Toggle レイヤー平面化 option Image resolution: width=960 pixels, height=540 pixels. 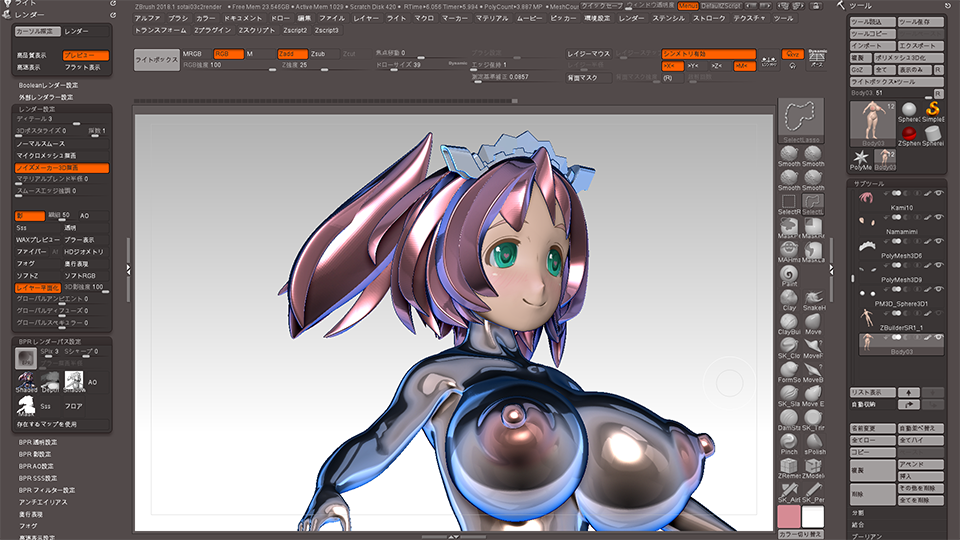pyautogui.click(x=37, y=288)
